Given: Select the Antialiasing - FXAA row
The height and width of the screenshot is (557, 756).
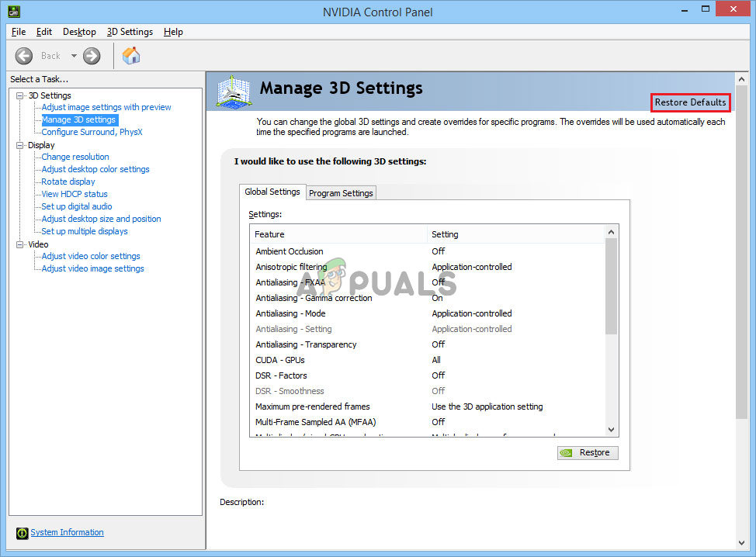Looking at the screenshot, I should pos(427,282).
